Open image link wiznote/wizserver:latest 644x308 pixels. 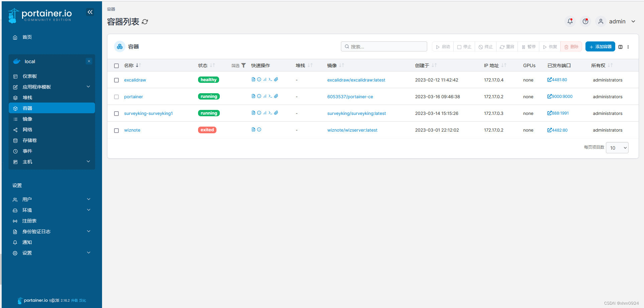pyautogui.click(x=352, y=130)
